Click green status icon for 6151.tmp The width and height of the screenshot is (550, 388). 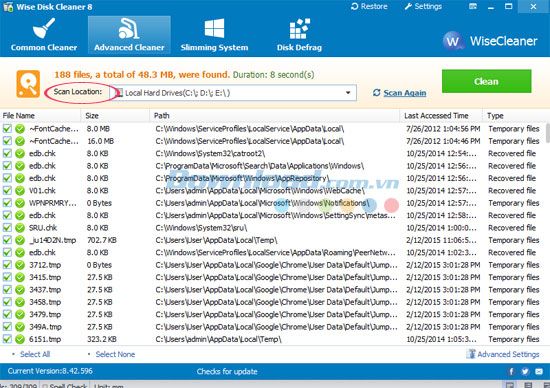(20, 339)
